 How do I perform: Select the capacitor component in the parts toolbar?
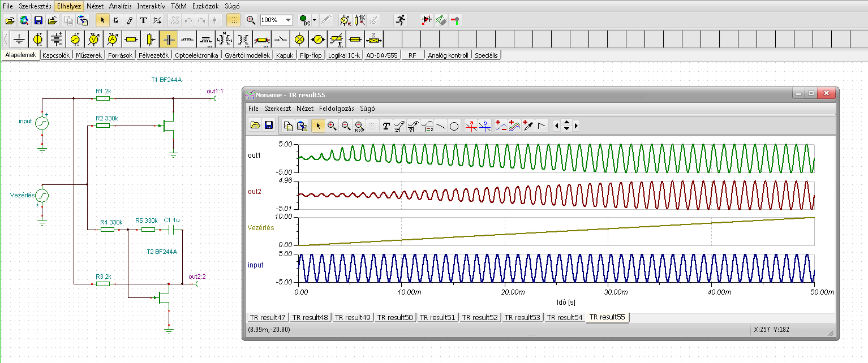(x=169, y=40)
